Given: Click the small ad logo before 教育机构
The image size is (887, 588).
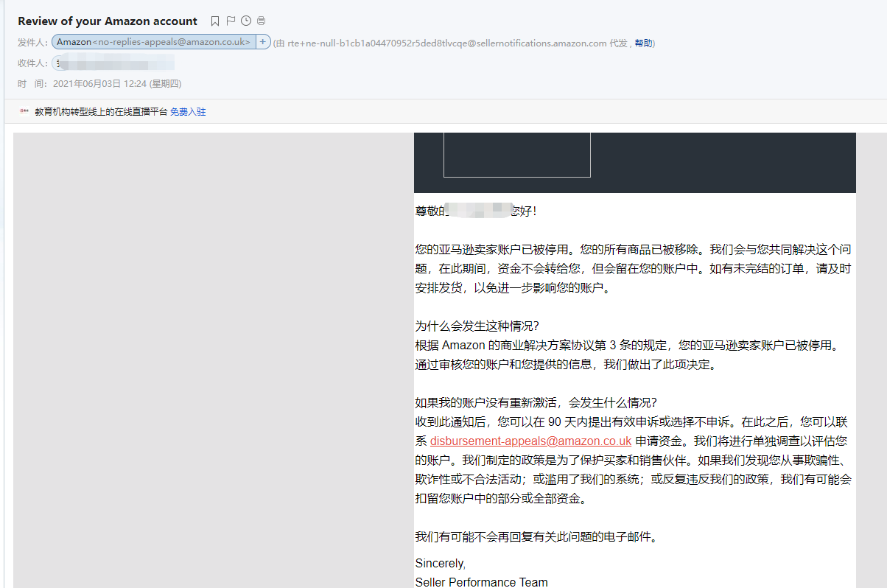Looking at the screenshot, I should point(24,111).
